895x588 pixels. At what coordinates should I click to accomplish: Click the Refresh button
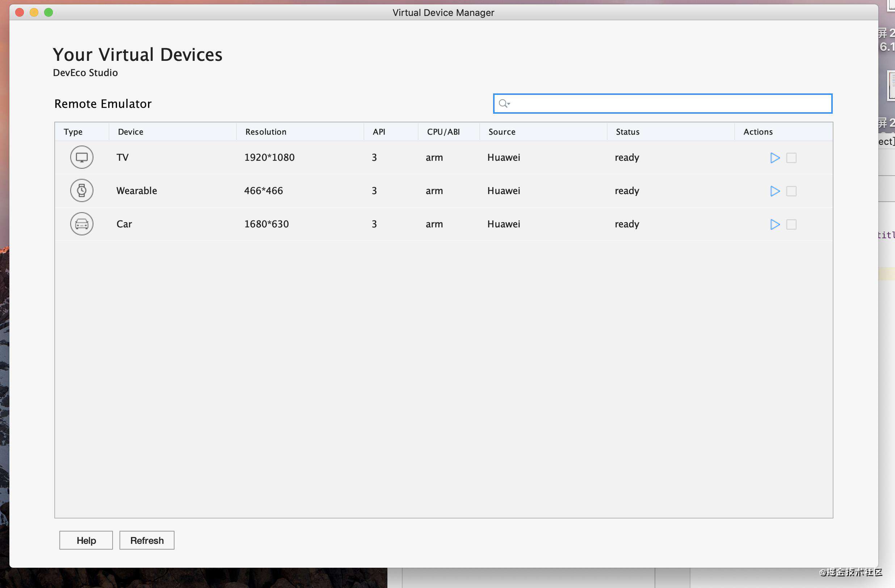147,540
